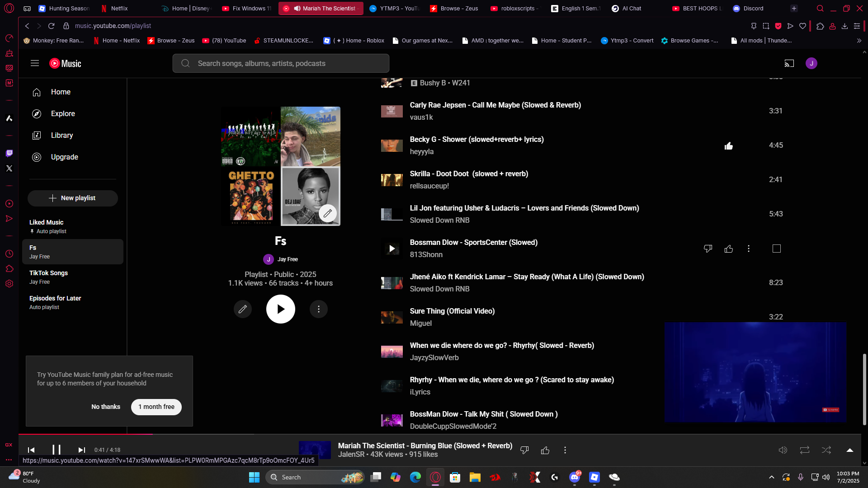
Task: Skip to the next track in player bar
Action: tap(82, 450)
